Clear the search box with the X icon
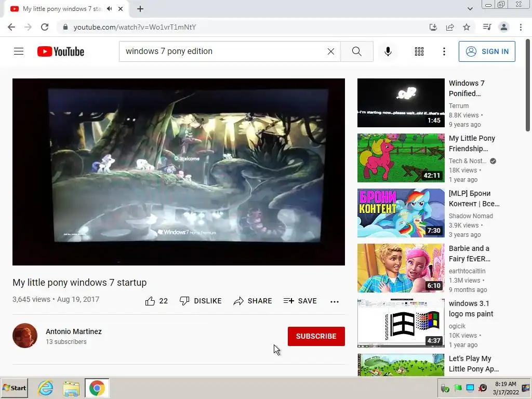The image size is (532, 399). [331, 51]
